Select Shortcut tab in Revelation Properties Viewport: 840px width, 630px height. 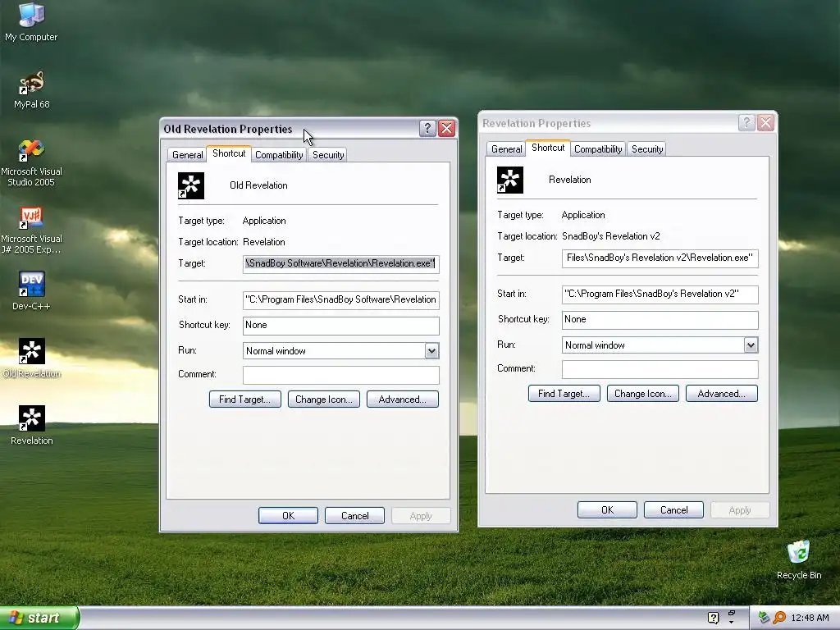[x=547, y=148]
